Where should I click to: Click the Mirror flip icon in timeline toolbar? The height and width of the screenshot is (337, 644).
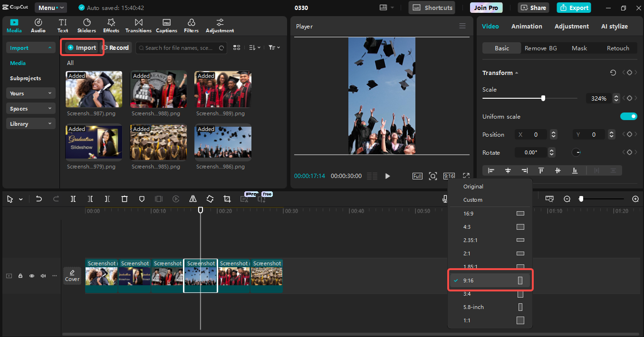(x=193, y=199)
